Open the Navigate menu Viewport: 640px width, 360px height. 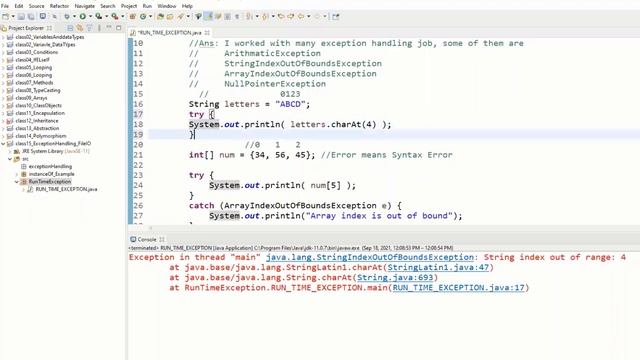point(84,6)
